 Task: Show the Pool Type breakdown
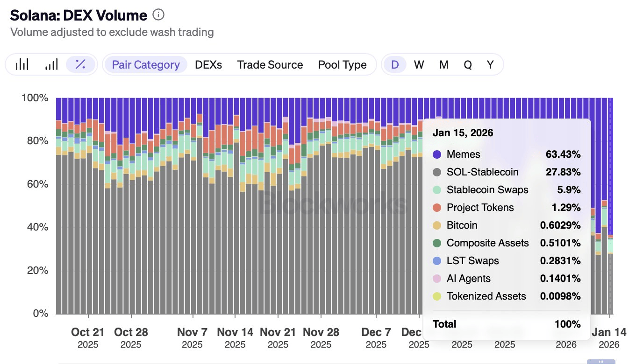[342, 64]
